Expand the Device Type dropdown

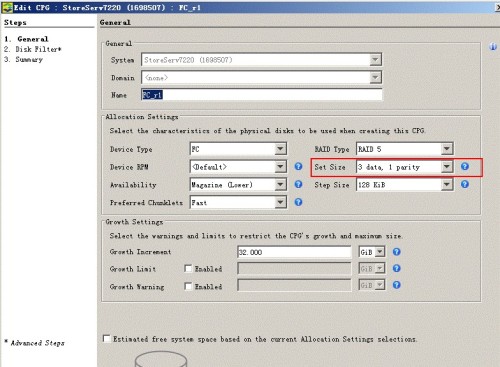[280, 149]
